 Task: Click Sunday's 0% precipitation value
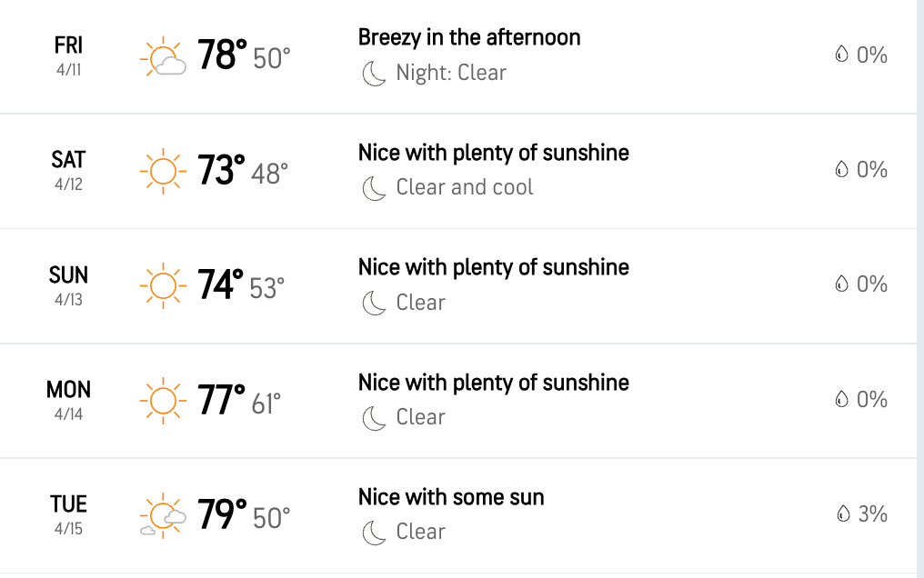click(871, 284)
